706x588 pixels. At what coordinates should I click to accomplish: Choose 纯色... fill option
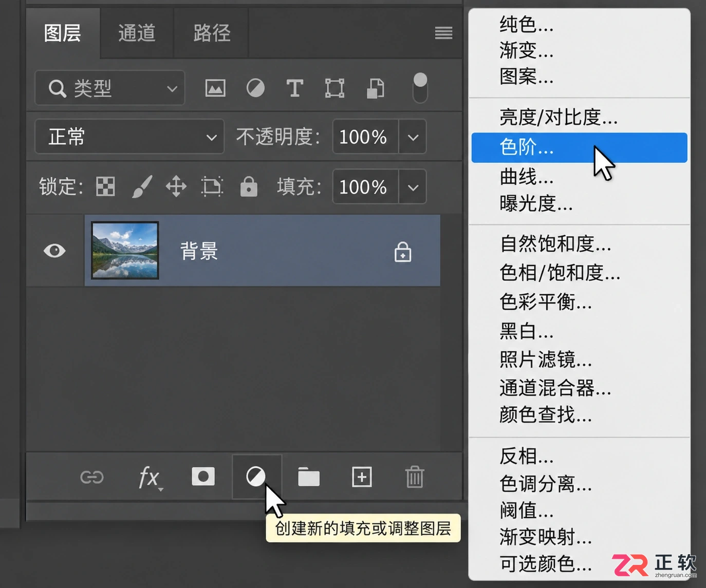[x=579, y=24]
